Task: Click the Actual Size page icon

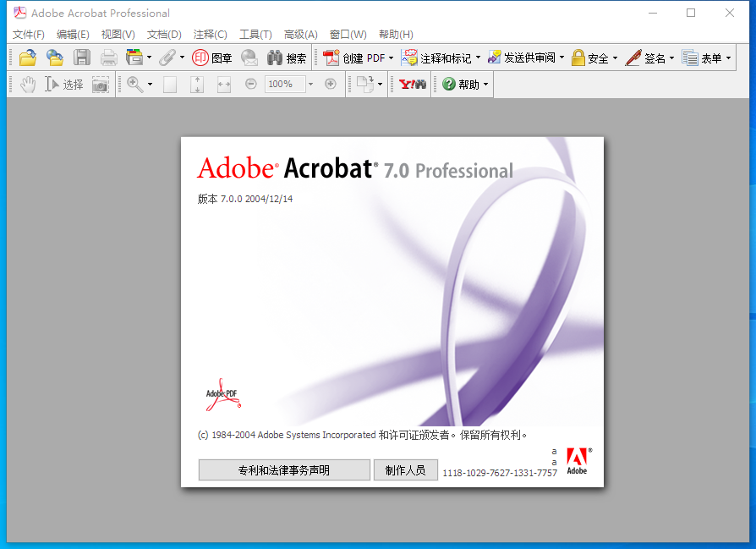Action: (170, 85)
